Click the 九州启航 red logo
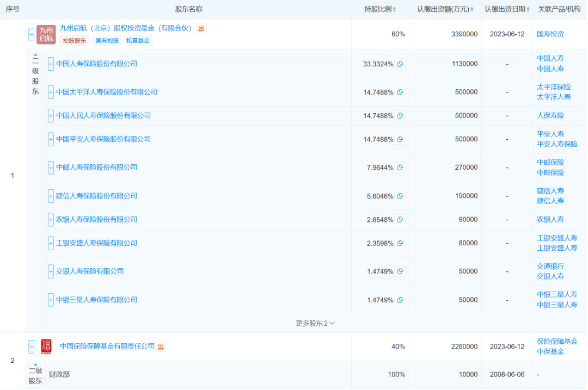 point(46,34)
